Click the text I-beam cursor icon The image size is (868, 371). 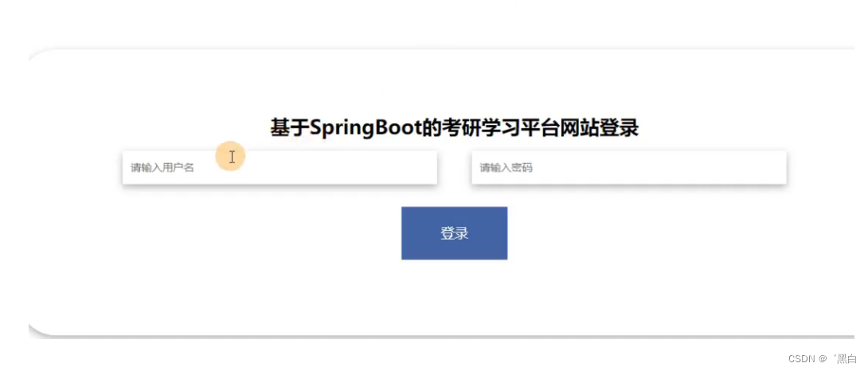(232, 157)
